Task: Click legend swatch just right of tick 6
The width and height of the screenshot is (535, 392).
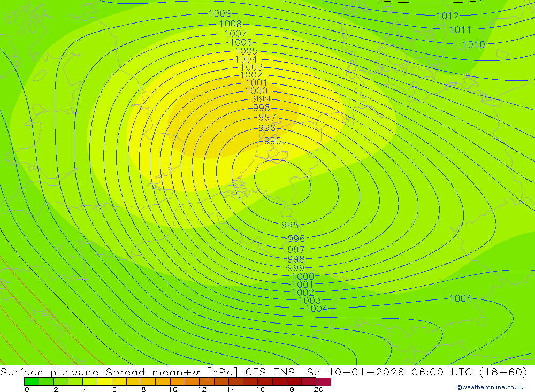Action: [119, 381]
